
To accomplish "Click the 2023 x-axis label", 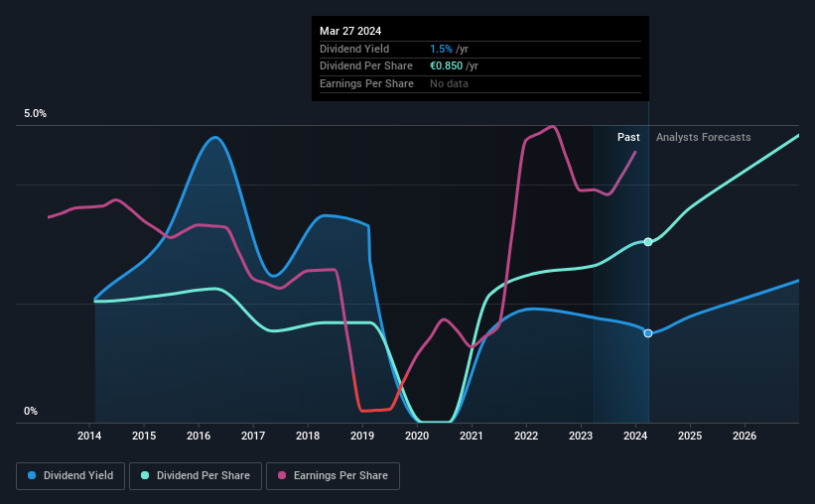I will [x=581, y=436].
